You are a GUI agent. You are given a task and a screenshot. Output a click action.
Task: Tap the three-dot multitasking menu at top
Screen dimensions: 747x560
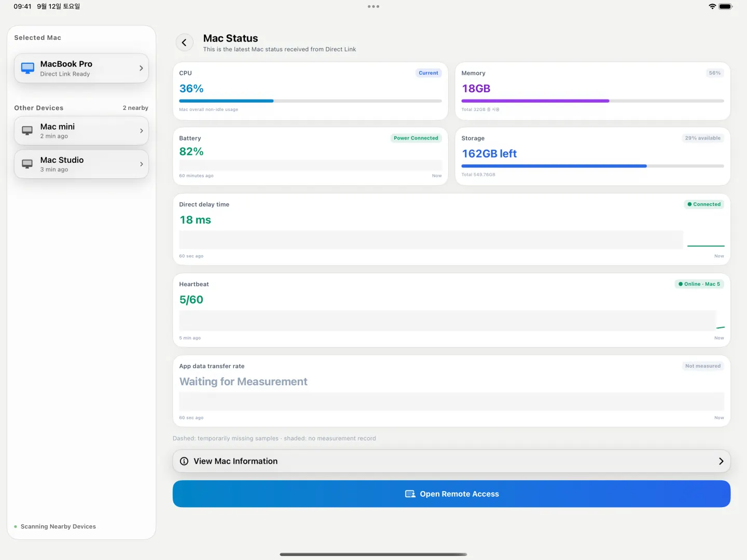374,7
